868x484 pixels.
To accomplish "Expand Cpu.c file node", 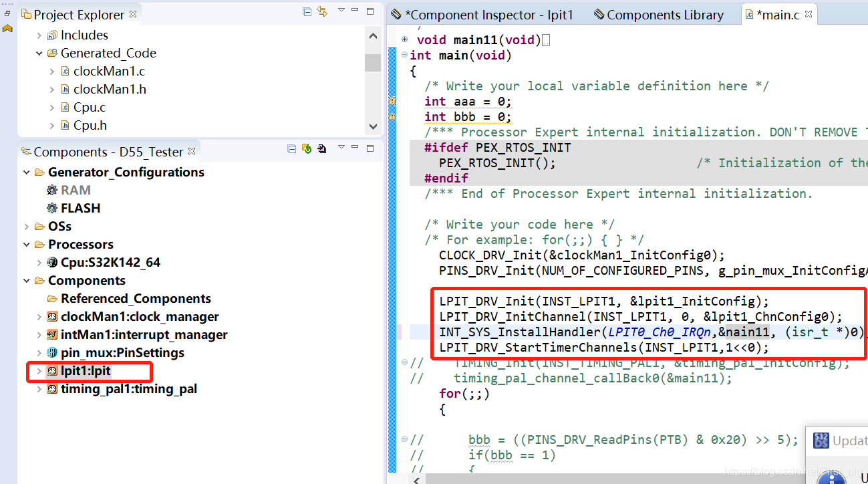I will 52,108.
